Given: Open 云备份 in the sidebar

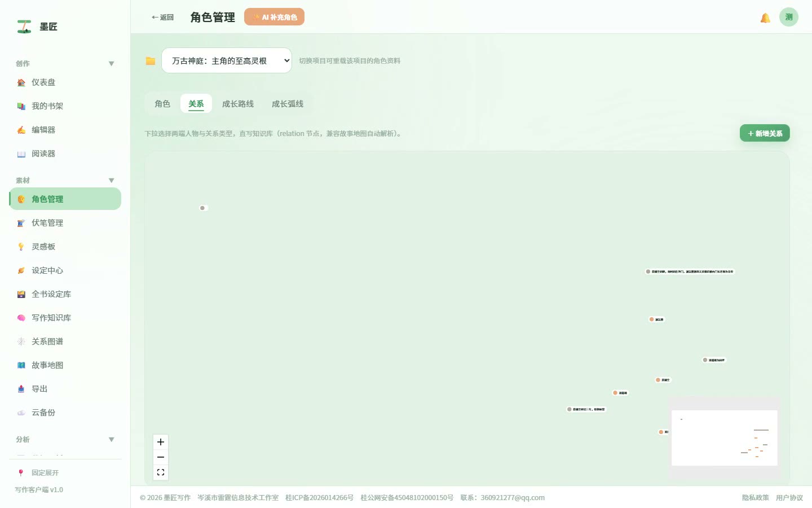Looking at the screenshot, I should pyautogui.click(x=65, y=413).
